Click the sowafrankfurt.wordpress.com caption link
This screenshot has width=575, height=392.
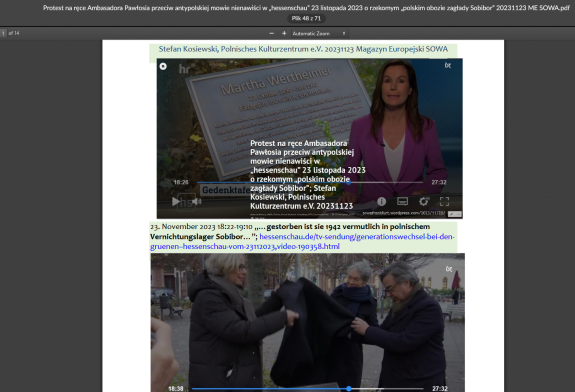(x=403, y=213)
